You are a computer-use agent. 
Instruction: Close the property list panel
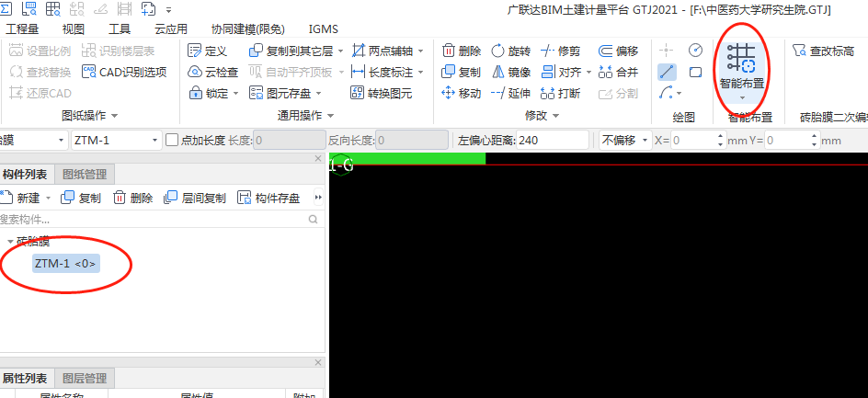point(318,362)
